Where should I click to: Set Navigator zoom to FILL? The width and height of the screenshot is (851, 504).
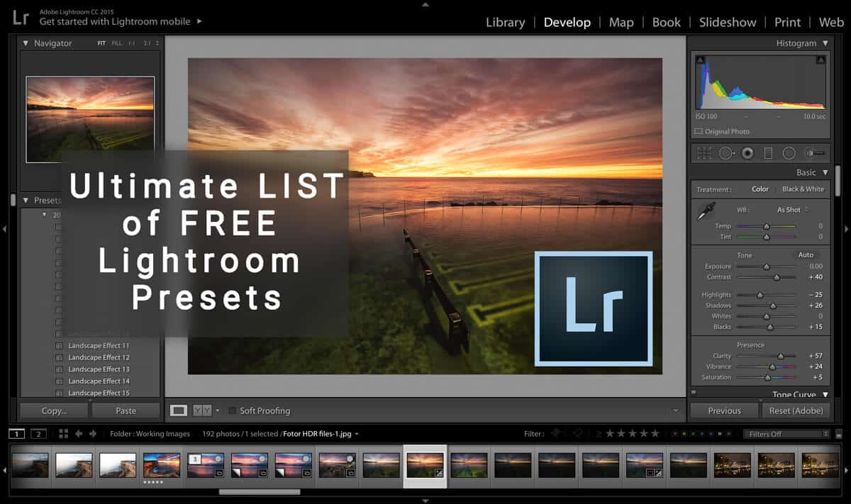[x=117, y=43]
